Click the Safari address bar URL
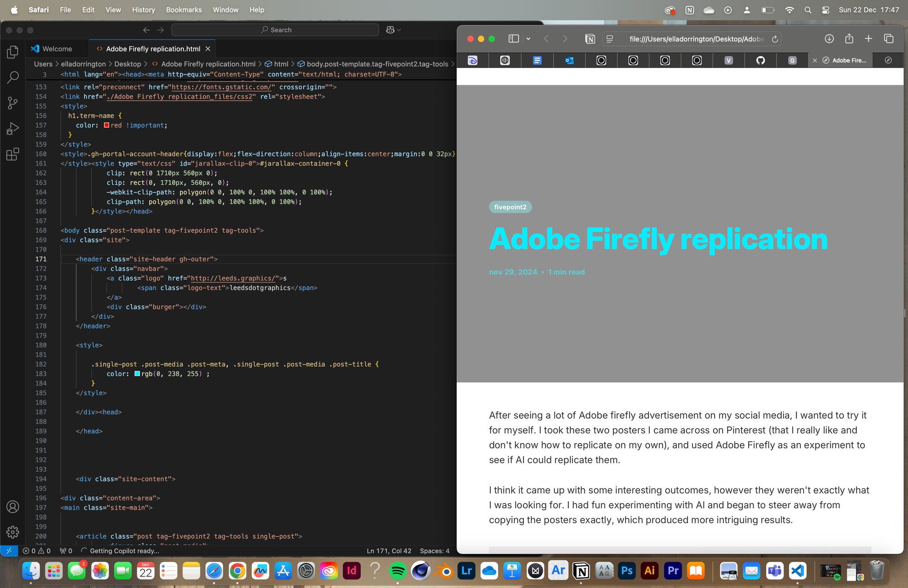 696,39
